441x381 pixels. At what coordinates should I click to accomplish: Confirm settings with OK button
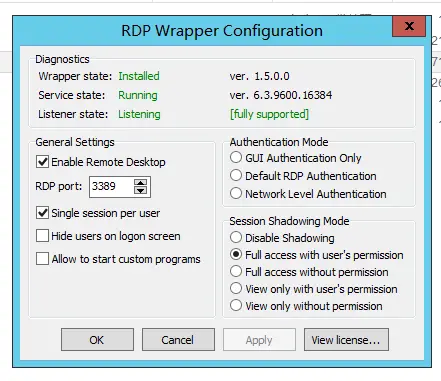click(x=97, y=340)
